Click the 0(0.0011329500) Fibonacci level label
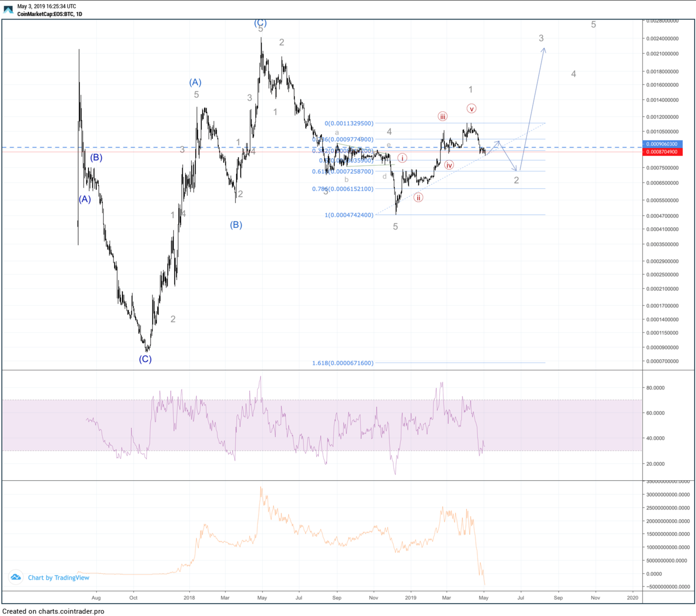696x616 pixels. (x=349, y=123)
